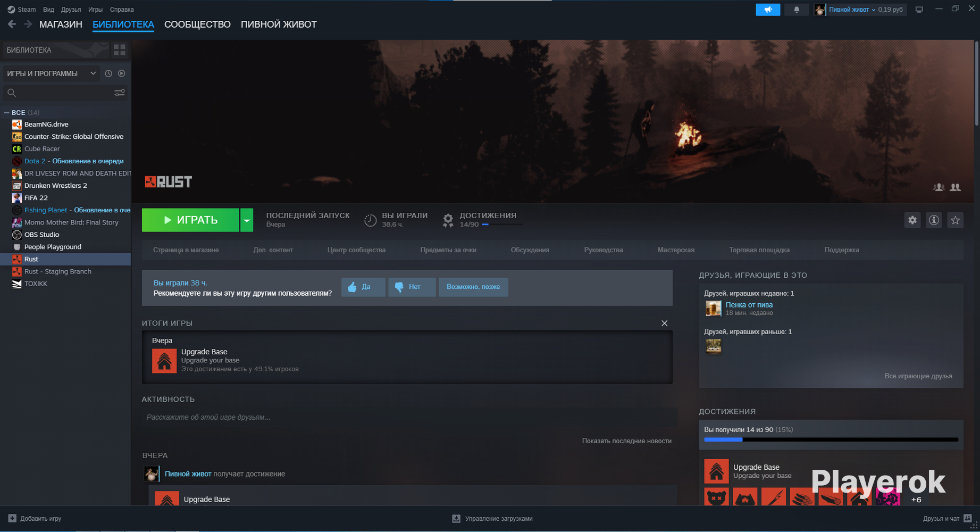Image resolution: width=980 pixels, height=532 pixels.
Task: Open friend Пенка от пива profile
Action: [x=749, y=305]
